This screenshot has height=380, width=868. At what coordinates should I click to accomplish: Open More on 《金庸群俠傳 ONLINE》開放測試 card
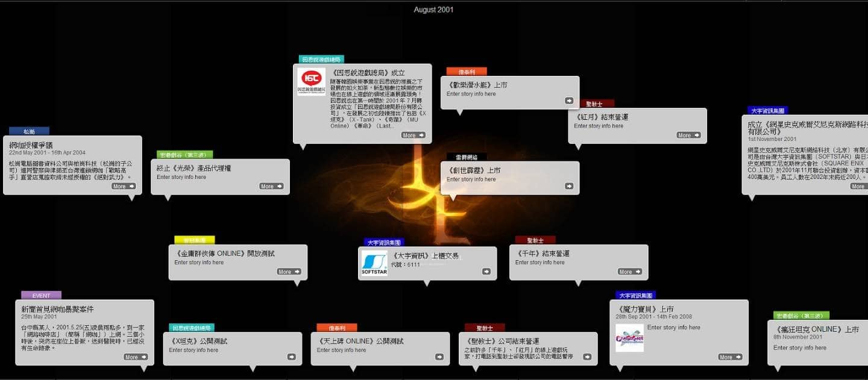[x=289, y=272]
